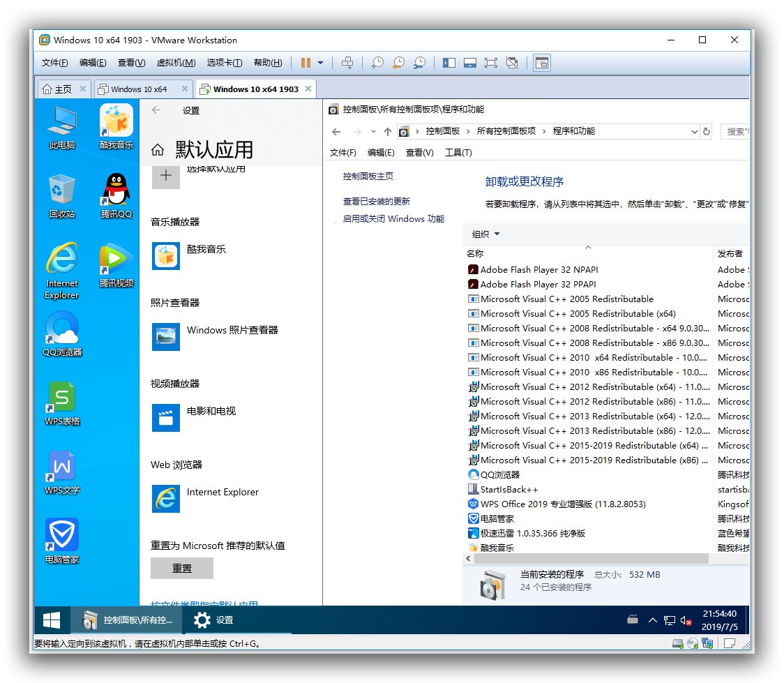
Task: Open the Windows Start menu
Action: [52, 620]
